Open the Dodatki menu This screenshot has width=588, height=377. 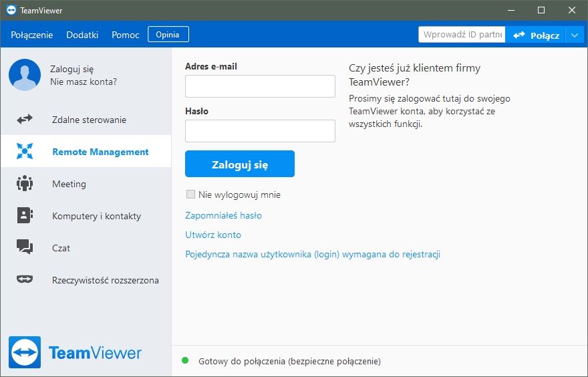(82, 35)
